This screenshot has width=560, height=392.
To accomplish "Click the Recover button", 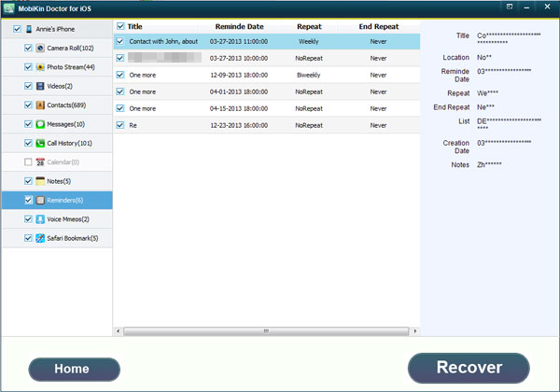I will tap(469, 367).
